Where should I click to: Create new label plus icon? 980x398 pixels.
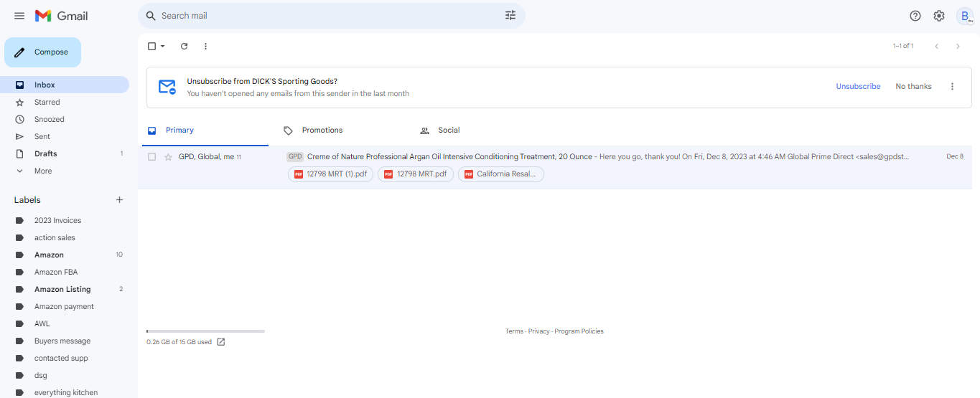point(120,200)
